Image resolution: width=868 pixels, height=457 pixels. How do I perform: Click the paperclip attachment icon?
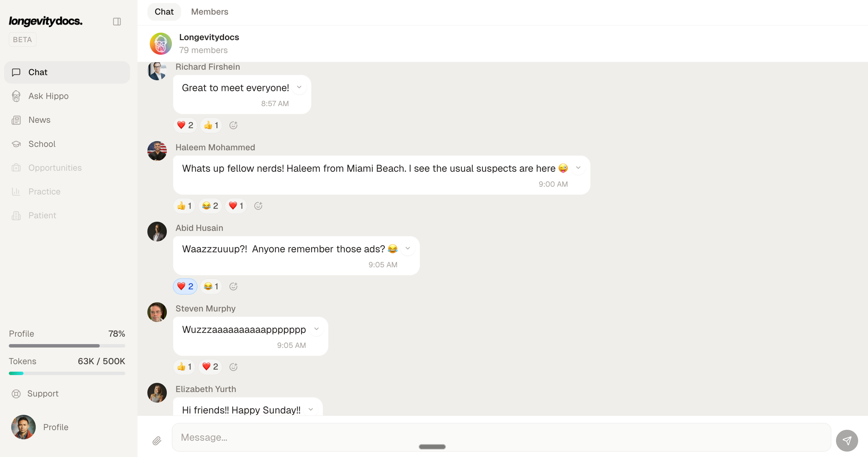point(157,441)
